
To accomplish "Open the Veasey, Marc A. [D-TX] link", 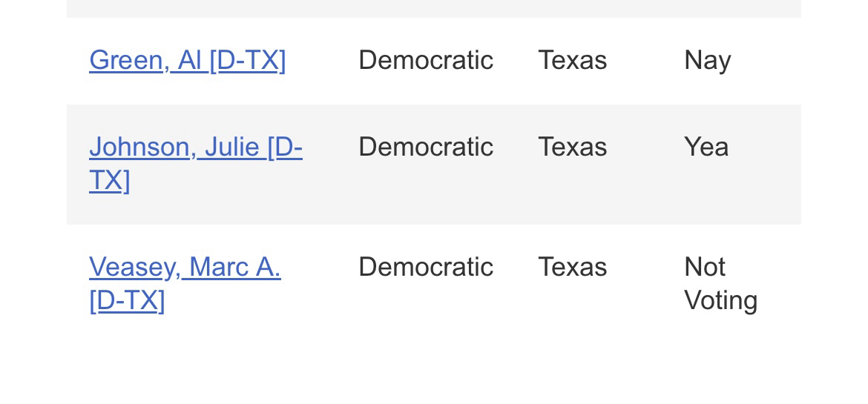I will (185, 267).
